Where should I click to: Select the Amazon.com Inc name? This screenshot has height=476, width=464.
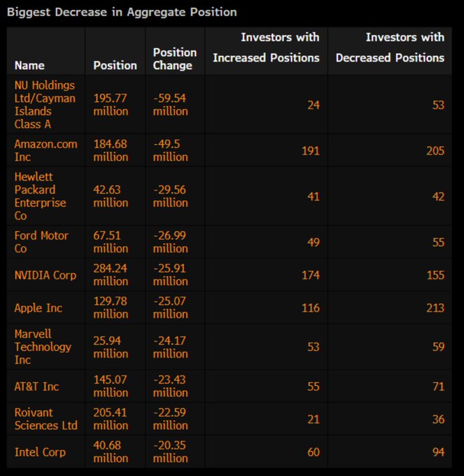(x=45, y=150)
